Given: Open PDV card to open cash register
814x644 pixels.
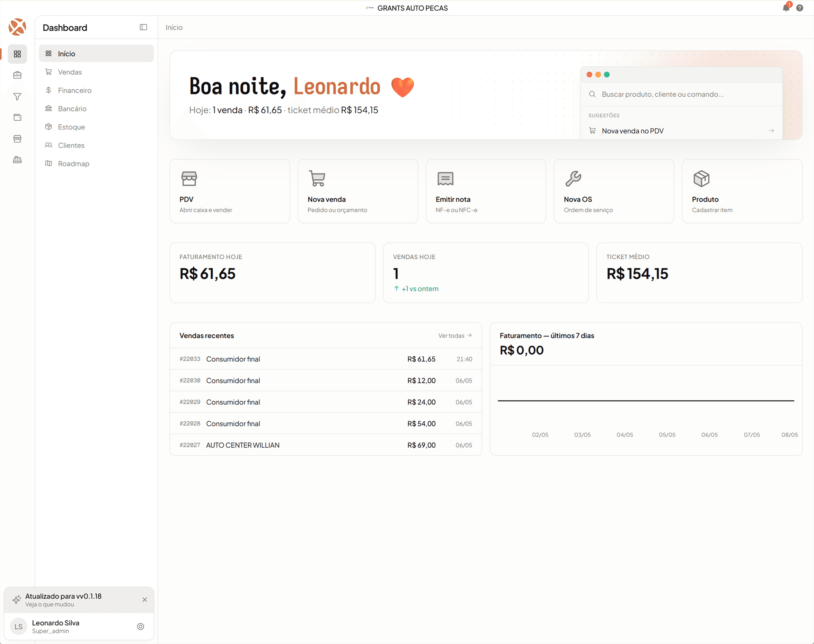Looking at the screenshot, I should tap(229, 191).
